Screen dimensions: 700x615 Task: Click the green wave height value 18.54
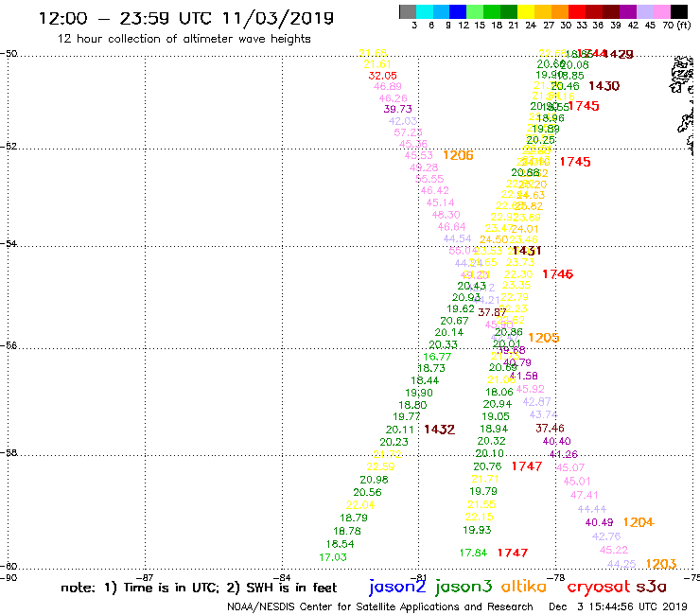pyautogui.click(x=340, y=544)
